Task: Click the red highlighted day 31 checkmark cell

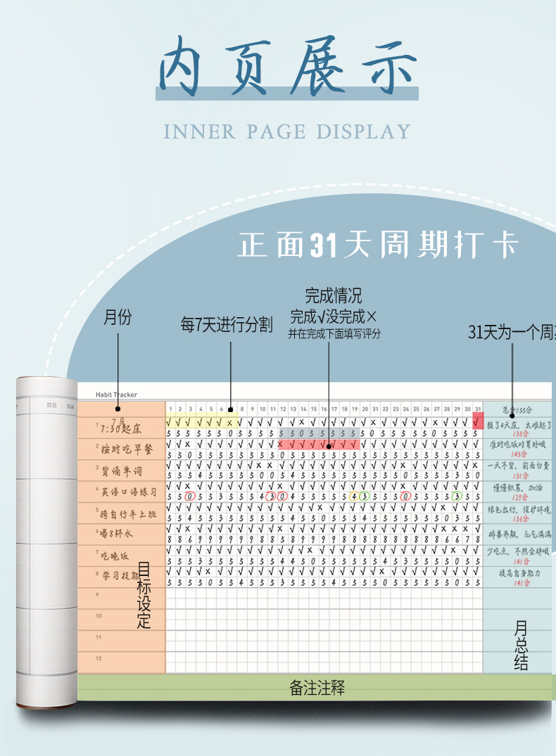Action: (x=478, y=421)
